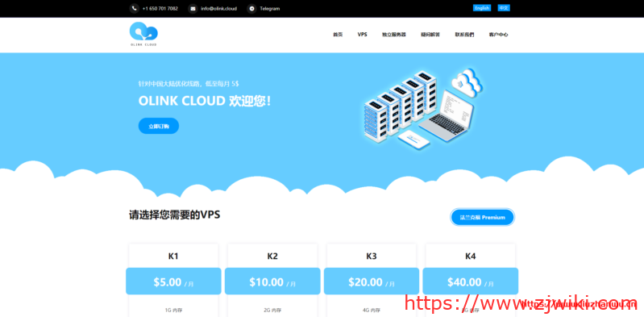Screen dimensions: 644x317
Task: Click the envelope email icon
Action: click(x=193, y=8)
